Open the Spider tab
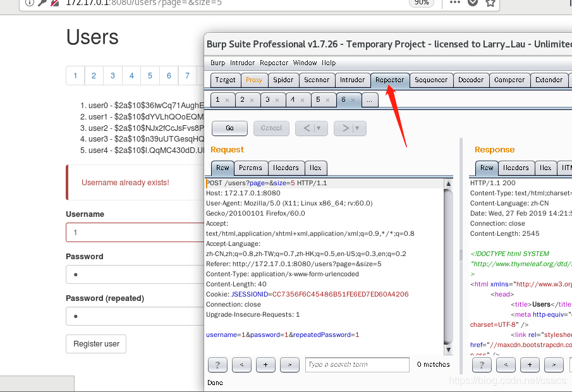572x392 pixels. (x=283, y=80)
